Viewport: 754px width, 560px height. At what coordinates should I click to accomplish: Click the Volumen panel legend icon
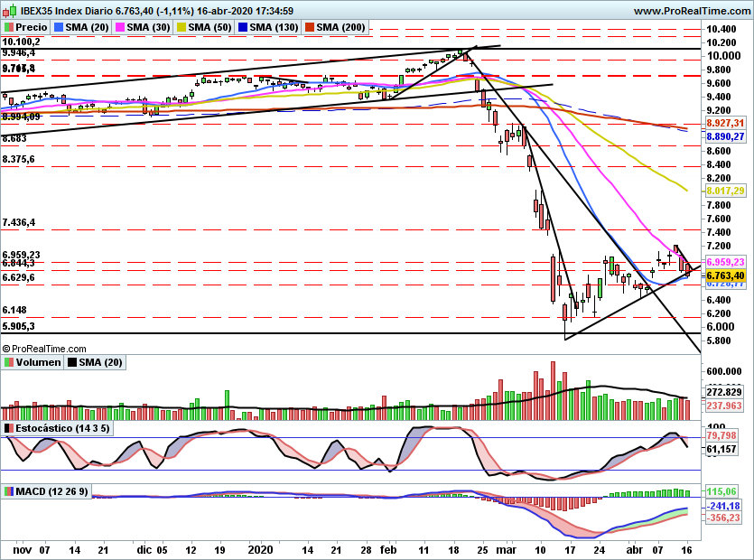[8, 362]
